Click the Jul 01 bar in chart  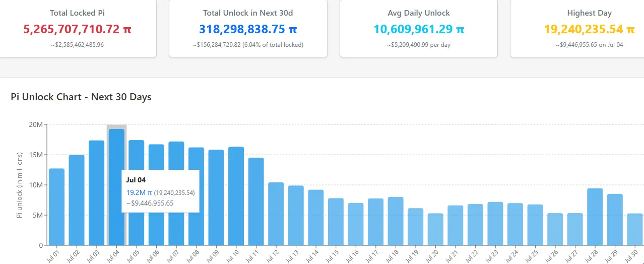point(56,207)
